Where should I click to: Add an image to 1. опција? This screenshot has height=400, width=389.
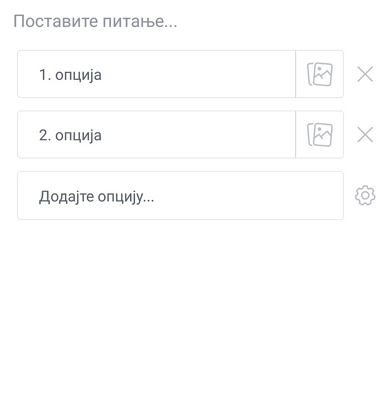click(x=319, y=74)
